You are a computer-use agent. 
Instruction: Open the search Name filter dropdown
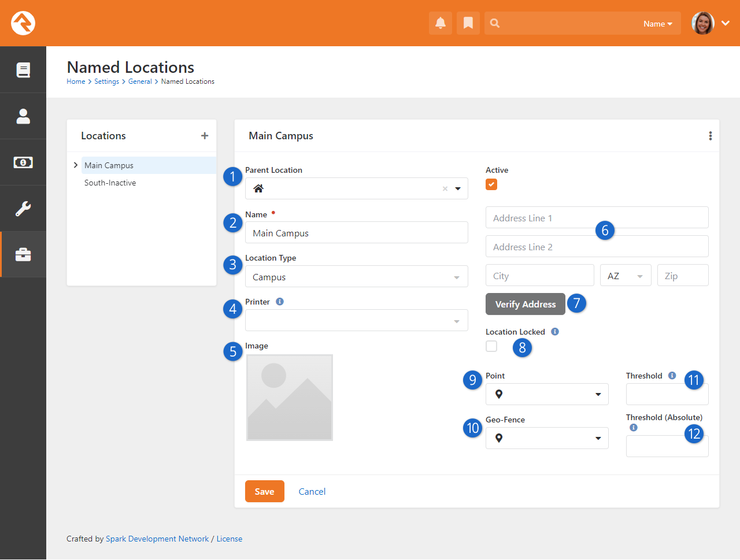point(658,24)
